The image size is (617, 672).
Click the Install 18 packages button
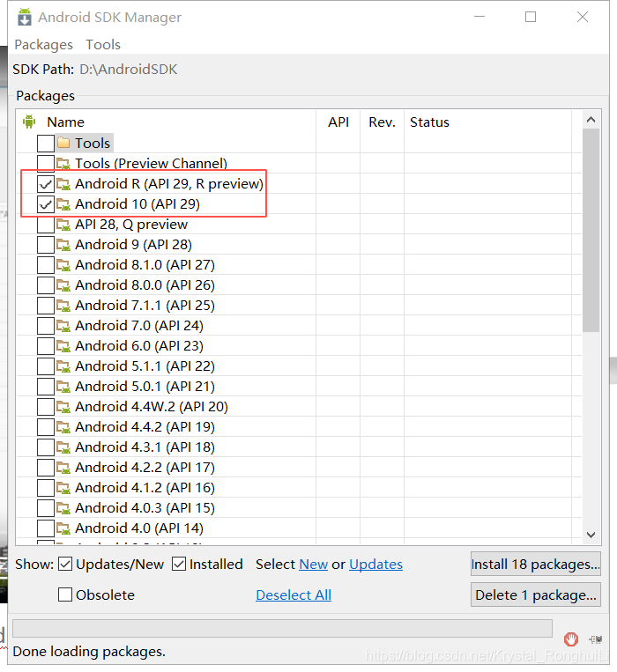[536, 564]
